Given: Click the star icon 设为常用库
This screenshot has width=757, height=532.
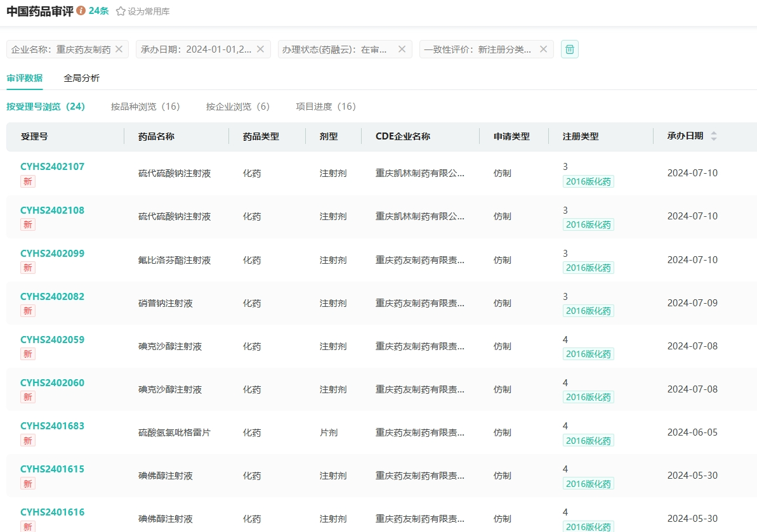Looking at the screenshot, I should pyautogui.click(x=121, y=11).
